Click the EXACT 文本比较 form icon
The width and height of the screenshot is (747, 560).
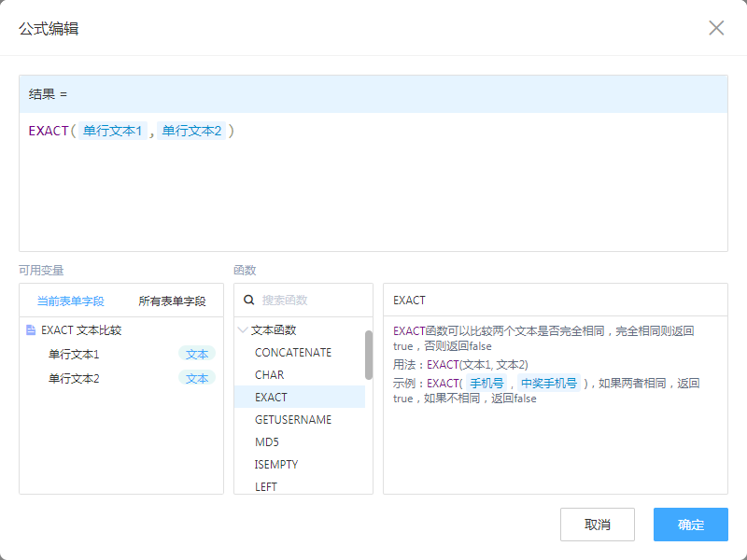tap(31, 330)
